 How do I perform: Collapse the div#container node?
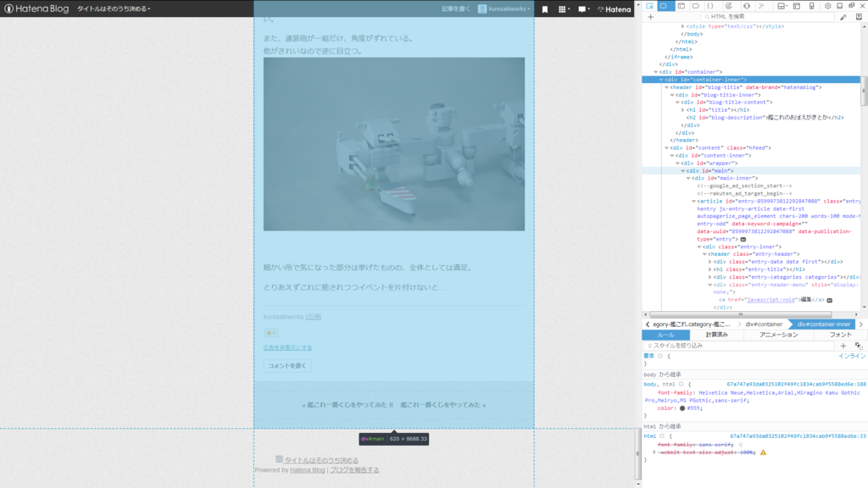pyautogui.click(x=656, y=72)
